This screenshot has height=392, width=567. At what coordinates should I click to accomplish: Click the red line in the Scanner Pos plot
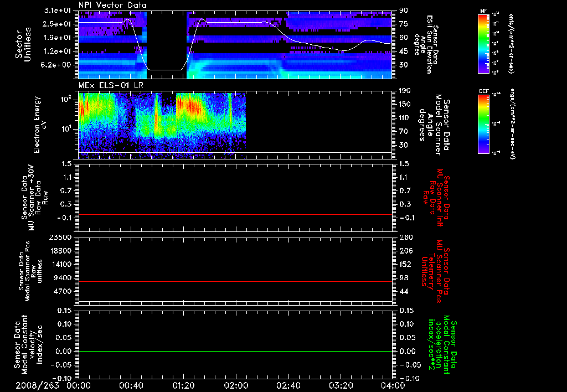(235, 281)
